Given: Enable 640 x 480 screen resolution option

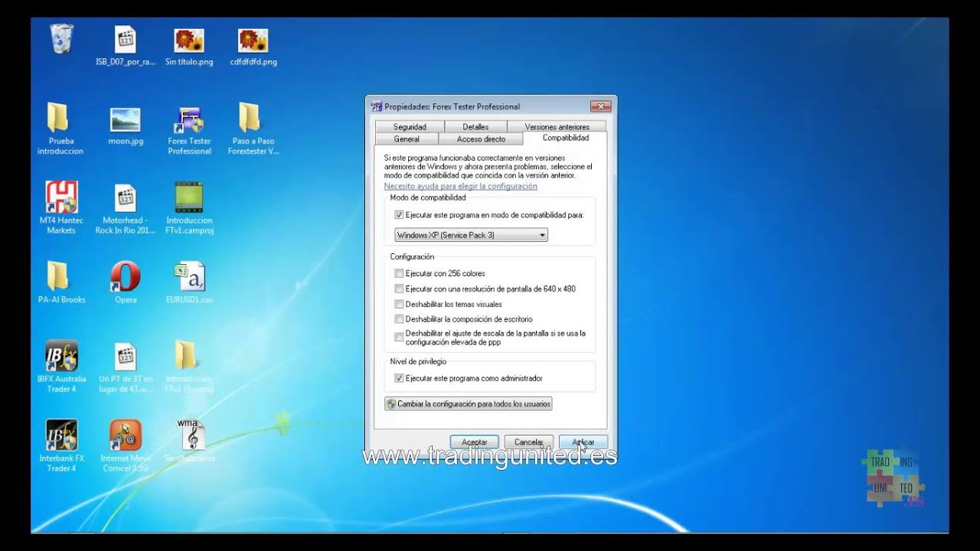Looking at the screenshot, I should (399, 289).
